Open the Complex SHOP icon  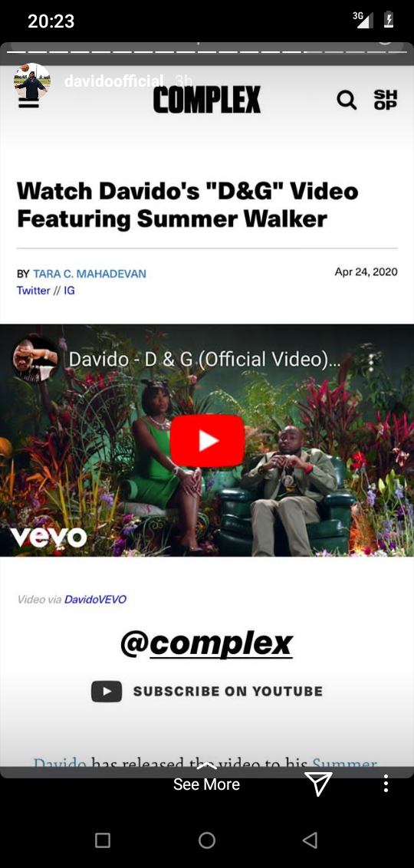pyautogui.click(x=385, y=100)
